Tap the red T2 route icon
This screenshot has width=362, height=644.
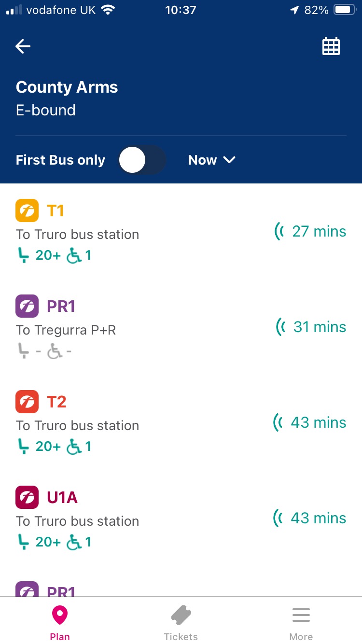click(x=27, y=402)
